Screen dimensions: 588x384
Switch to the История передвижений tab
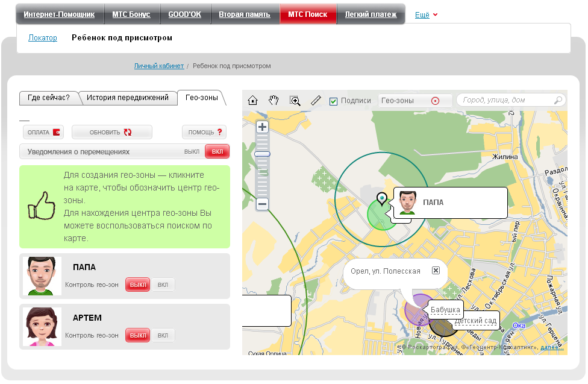pyautogui.click(x=128, y=98)
